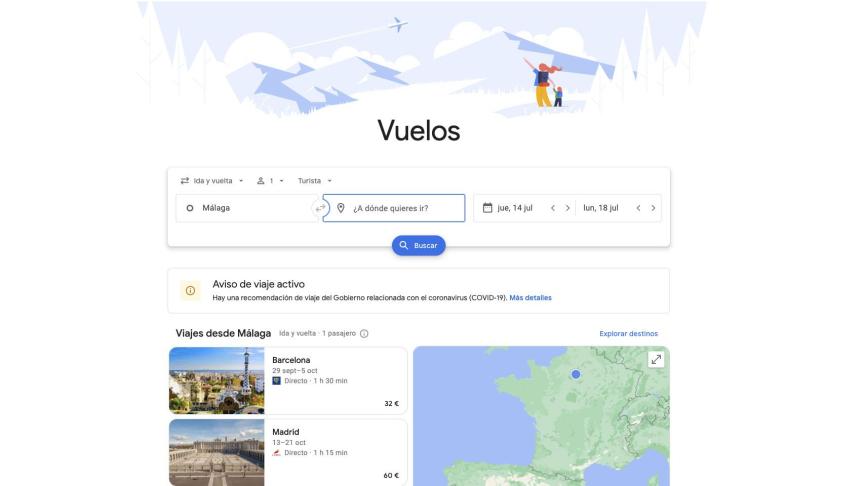The height and width of the screenshot is (486, 864).
Task: Expand the map with fullscreen icon
Action: [x=656, y=360]
